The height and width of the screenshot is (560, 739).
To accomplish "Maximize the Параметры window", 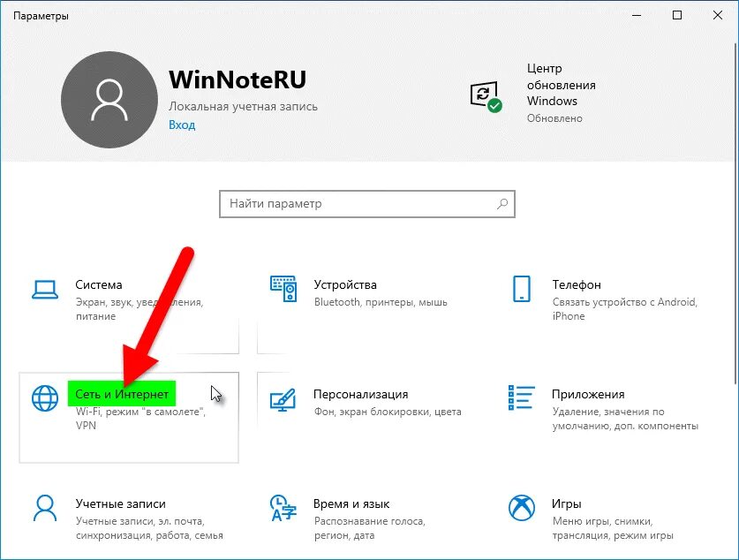I will (677, 16).
